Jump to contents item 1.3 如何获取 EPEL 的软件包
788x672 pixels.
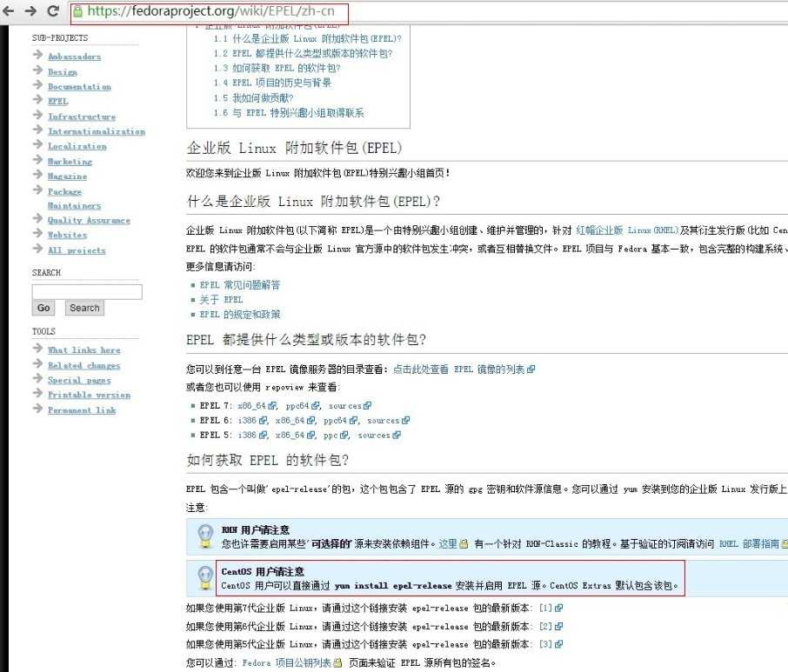[x=277, y=68]
